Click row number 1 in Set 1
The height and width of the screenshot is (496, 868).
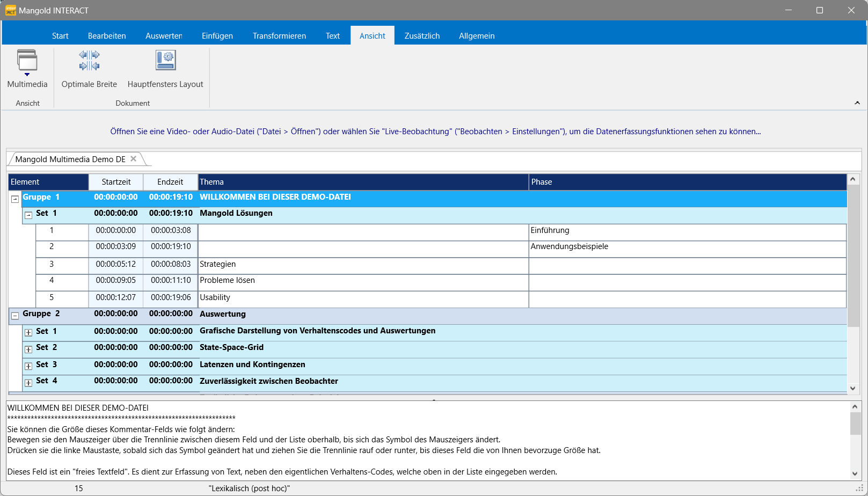click(52, 230)
